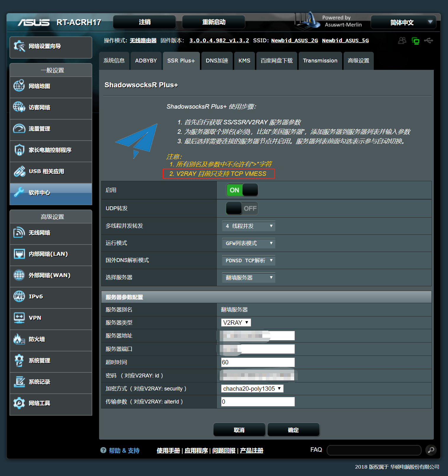This screenshot has width=448, height=476.
Task: Open the 问题回报 feedback link
Action: (x=224, y=451)
